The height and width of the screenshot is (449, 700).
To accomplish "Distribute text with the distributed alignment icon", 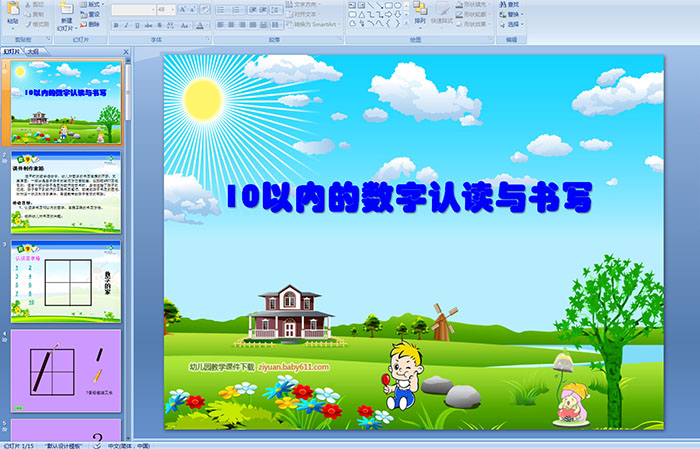I will tap(264, 25).
